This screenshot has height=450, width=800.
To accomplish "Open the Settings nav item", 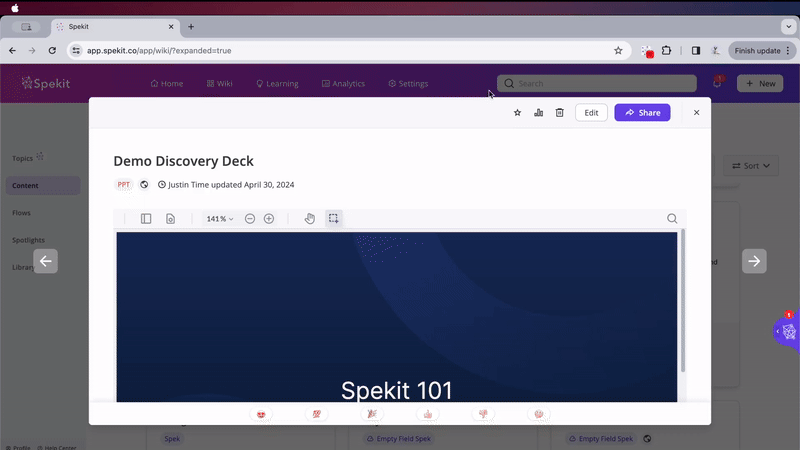I will [x=408, y=84].
